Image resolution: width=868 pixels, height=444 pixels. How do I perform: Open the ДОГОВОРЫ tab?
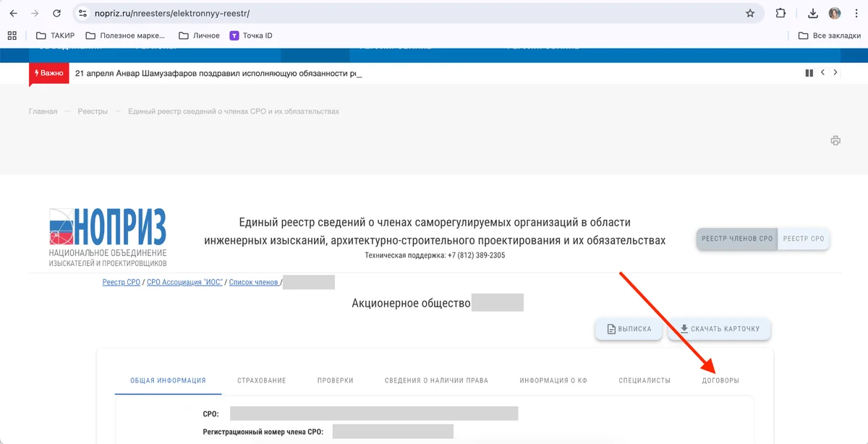pos(720,380)
